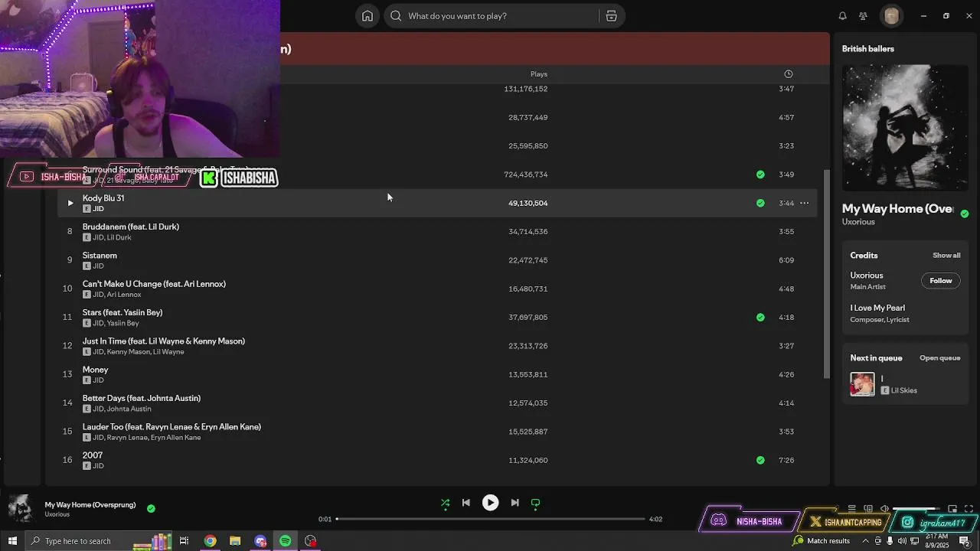
Task: Open the Ari Lennox artist link
Action: (x=124, y=295)
